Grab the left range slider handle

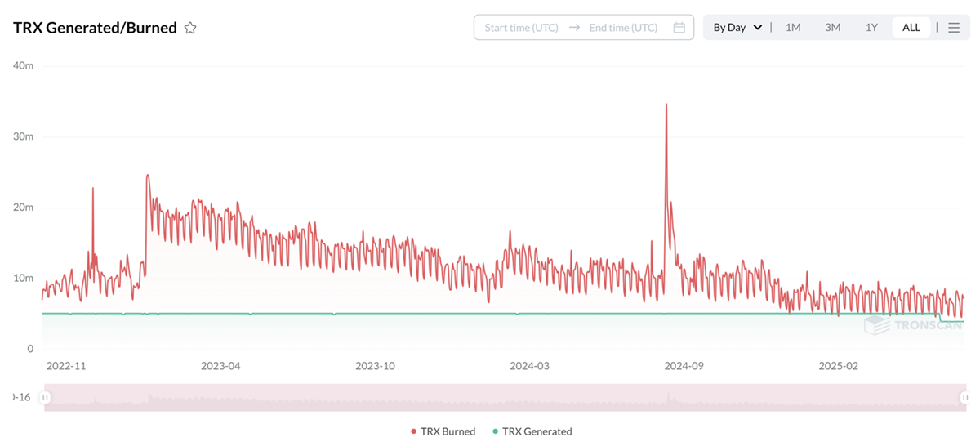click(46, 397)
